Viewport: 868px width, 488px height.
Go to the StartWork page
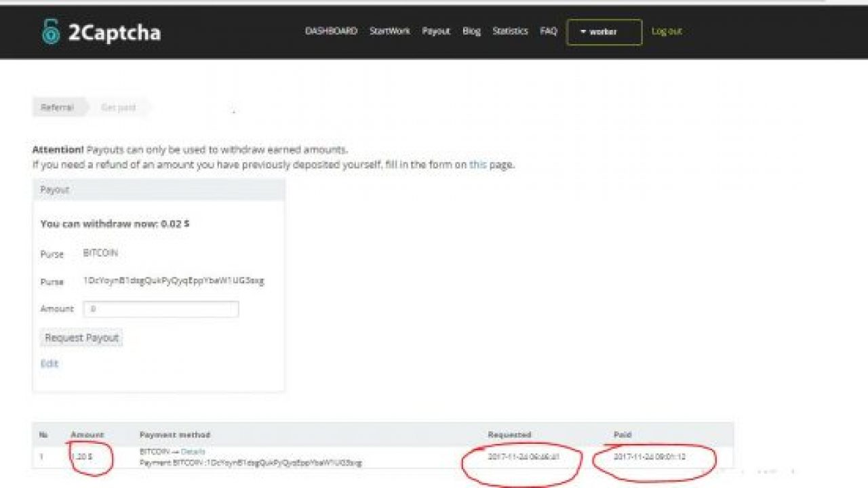(x=389, y=31)
